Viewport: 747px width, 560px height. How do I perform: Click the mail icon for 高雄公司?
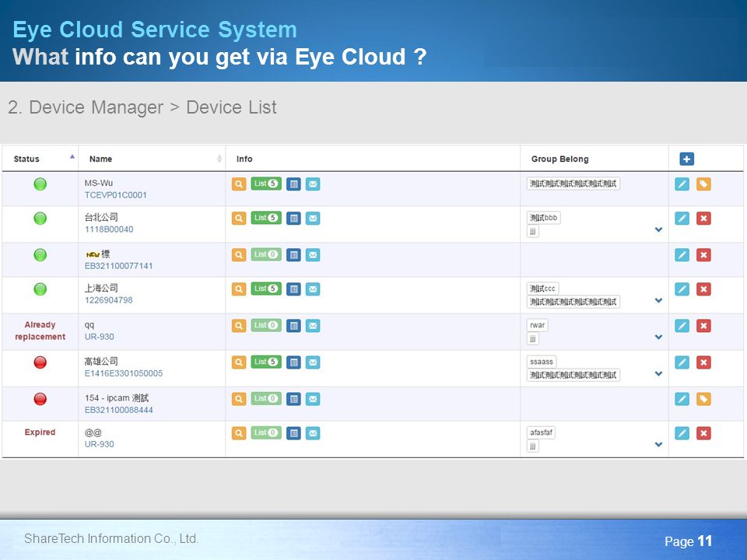[x=313, y=362]
